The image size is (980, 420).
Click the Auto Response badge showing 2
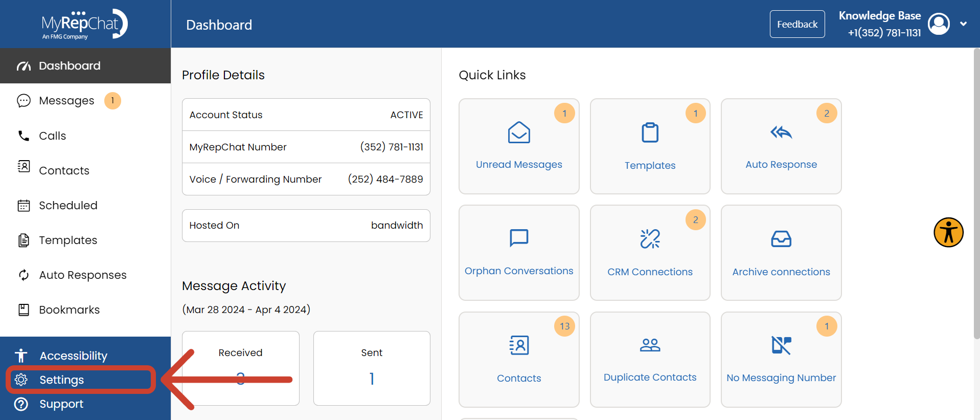pyautogui.click(x=827, y=113)
